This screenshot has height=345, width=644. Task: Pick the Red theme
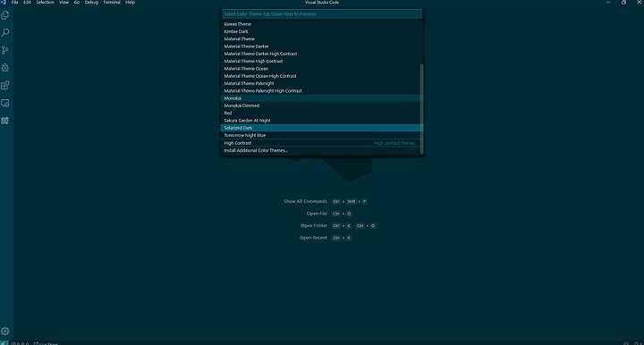pyautogui.click(x=322, y=113)
